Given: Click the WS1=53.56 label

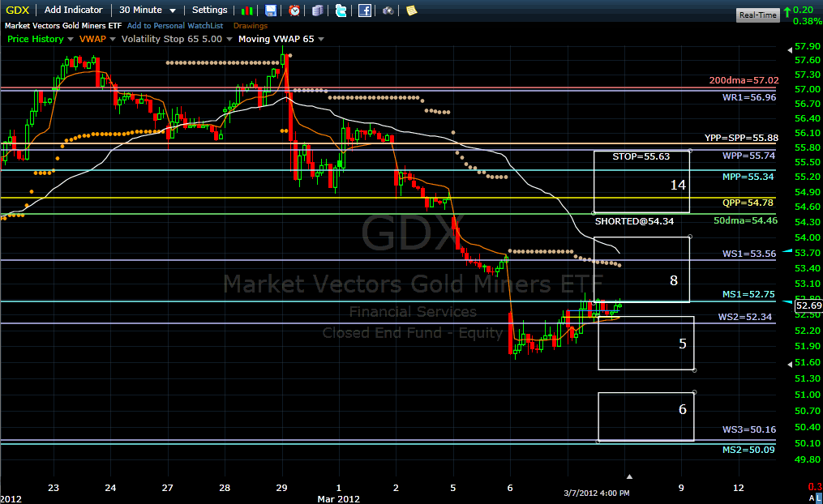Looking at the screenshot, I should click(749, 254).
